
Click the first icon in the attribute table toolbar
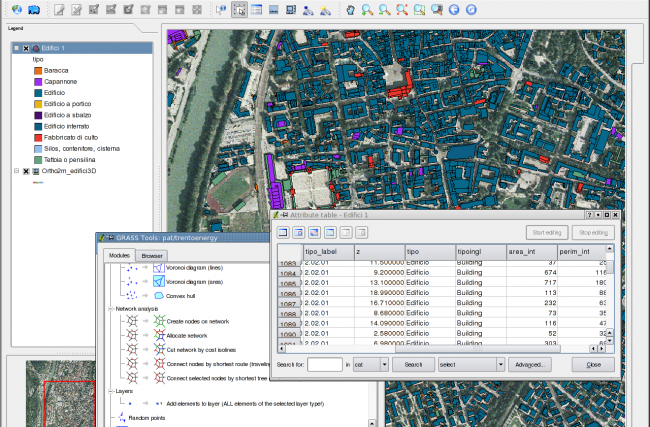coord(283,233)
